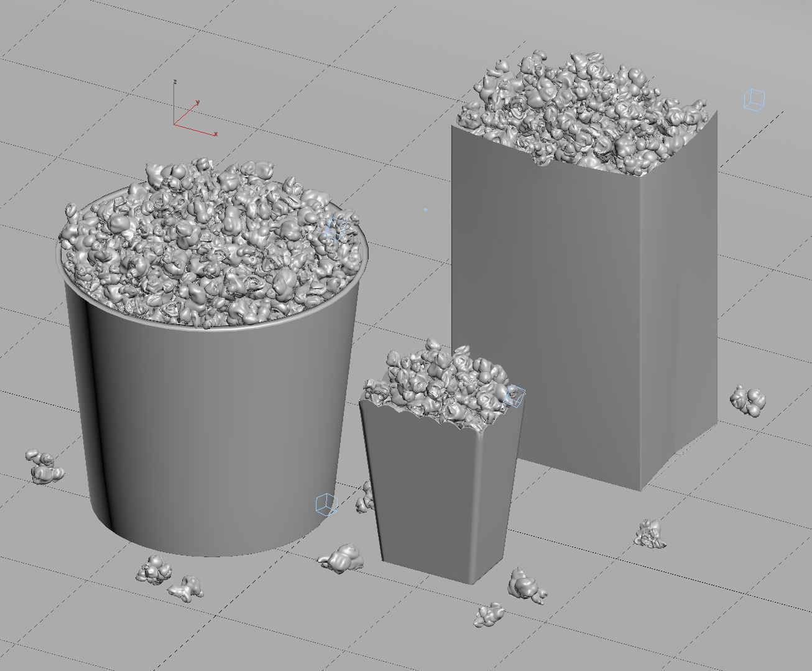Select the loose kernel right of tall bag

[748, 401]
